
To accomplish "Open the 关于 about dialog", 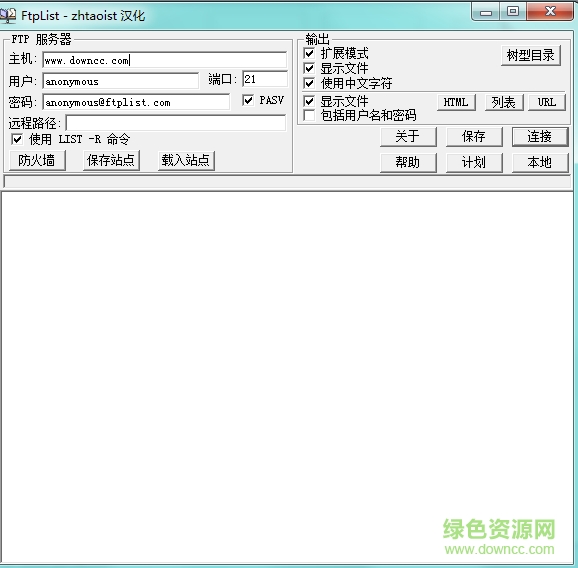I will coord(408,137).
